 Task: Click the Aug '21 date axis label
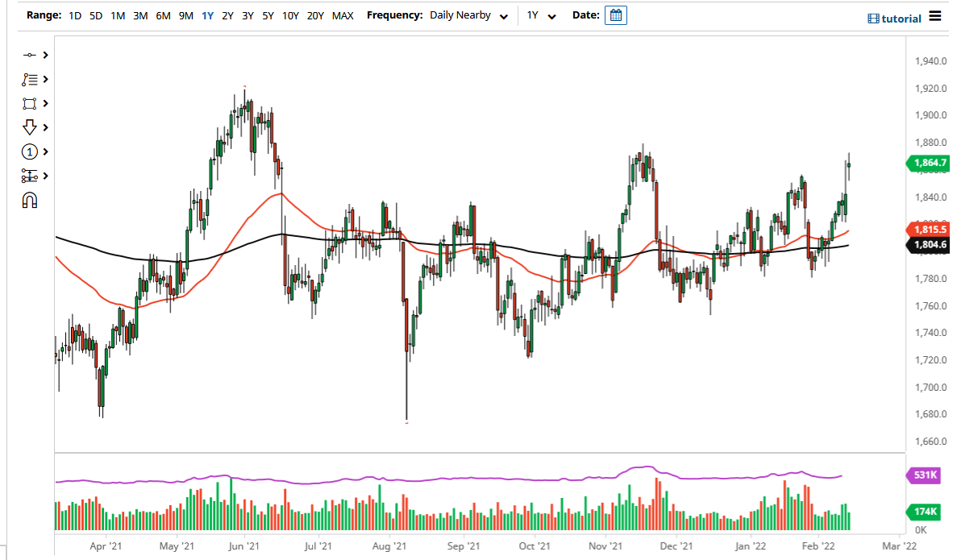389,546
